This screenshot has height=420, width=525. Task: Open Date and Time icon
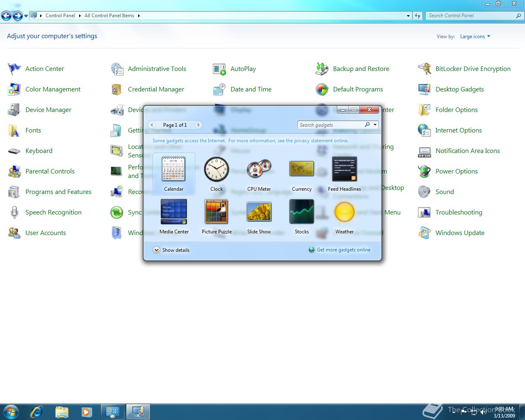tap(219, 89)
